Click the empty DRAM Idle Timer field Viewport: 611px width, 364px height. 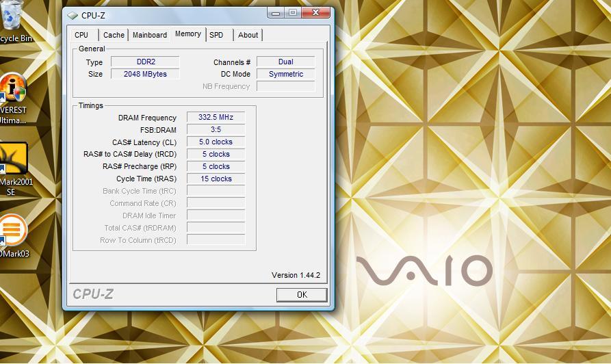216,216
